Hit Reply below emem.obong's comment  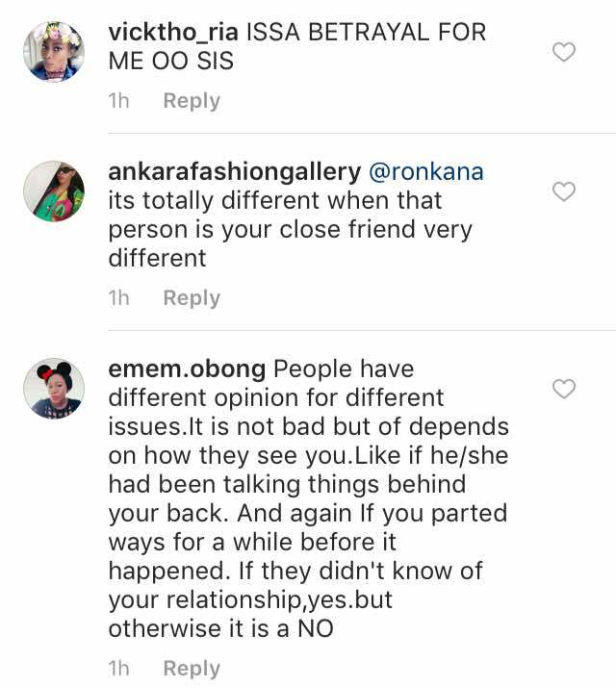[x=192, y=669]
